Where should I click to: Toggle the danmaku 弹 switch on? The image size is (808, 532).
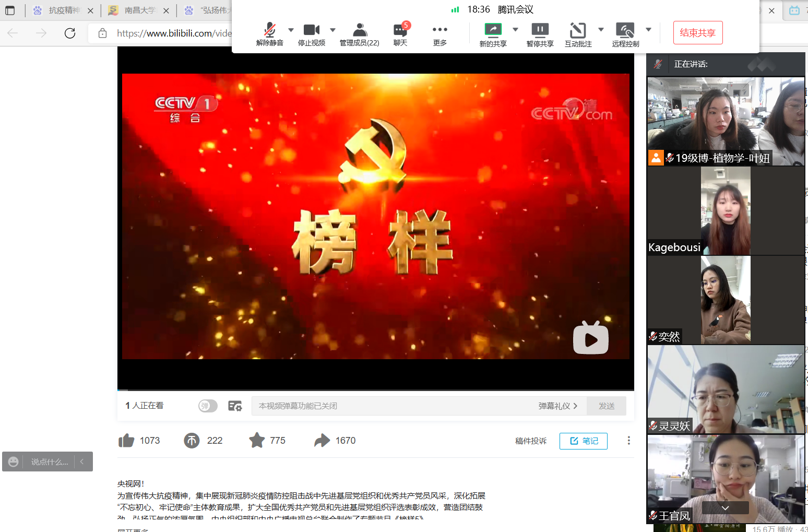[207, 406]
